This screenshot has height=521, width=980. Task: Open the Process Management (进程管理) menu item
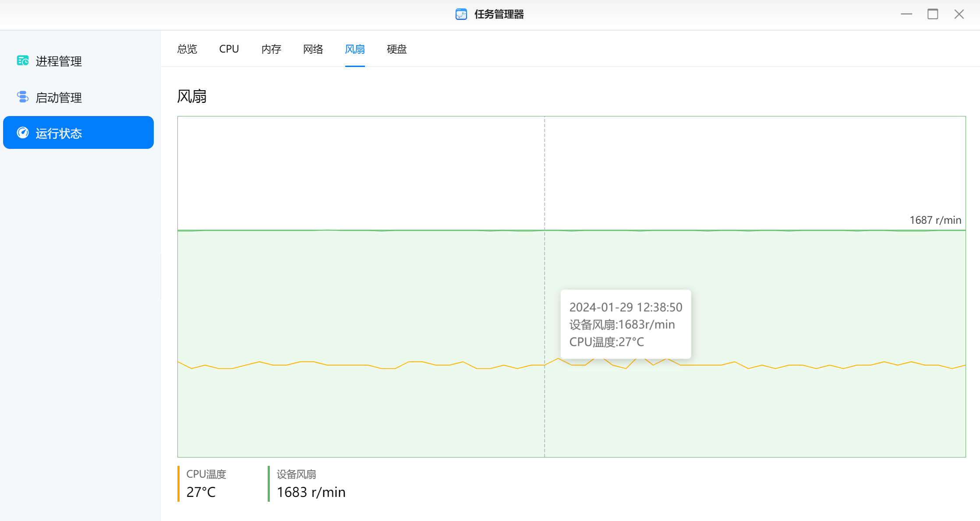point(59,61)
